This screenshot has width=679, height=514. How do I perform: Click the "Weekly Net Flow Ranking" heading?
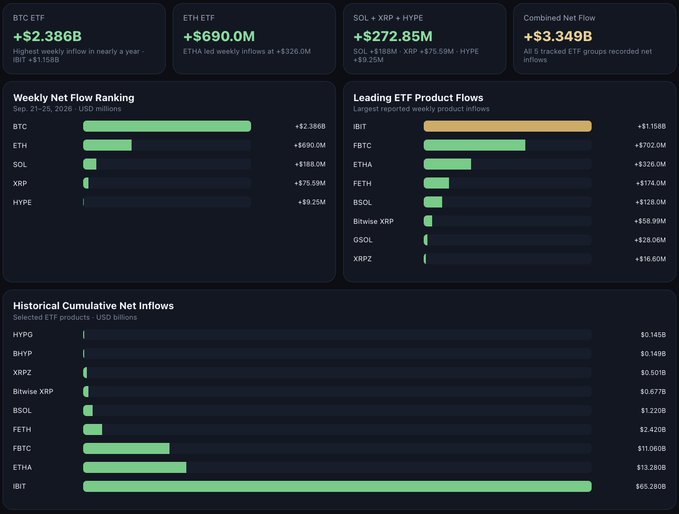[74, 98]
